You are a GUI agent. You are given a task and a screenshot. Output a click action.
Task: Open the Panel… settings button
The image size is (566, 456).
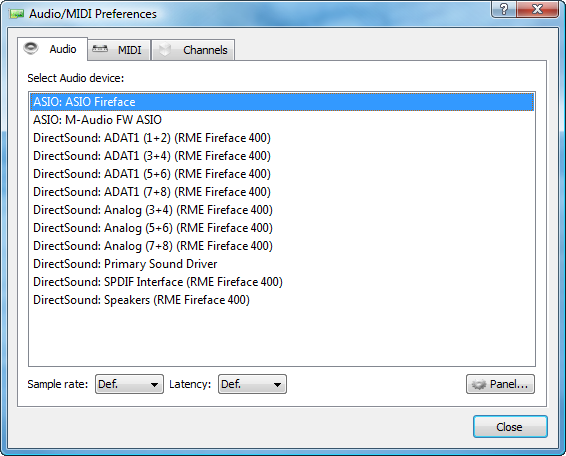500,384
